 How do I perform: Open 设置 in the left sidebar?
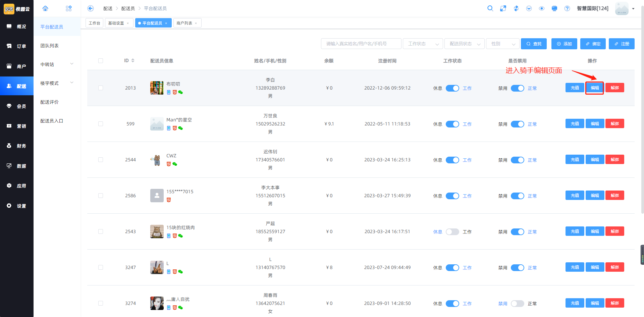(x=17, y=206)
